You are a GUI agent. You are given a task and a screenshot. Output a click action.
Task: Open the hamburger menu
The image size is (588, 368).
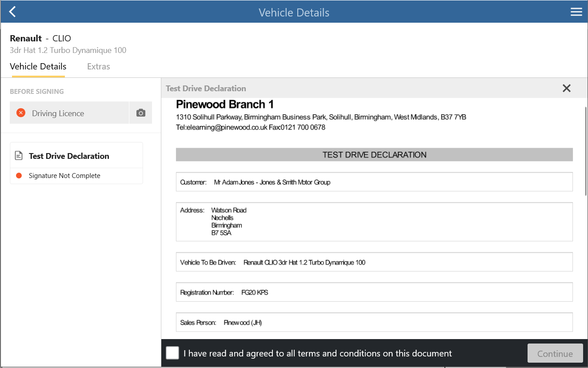pos(576,12)
